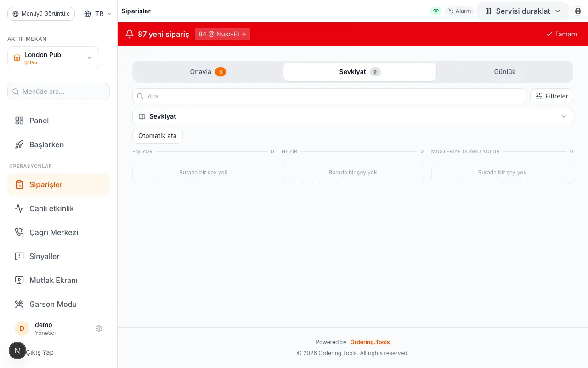Click the Siparişler clipboard icon in sidebar
The image size is (588, 368).
pyautogui.click(x=19, y=184)
